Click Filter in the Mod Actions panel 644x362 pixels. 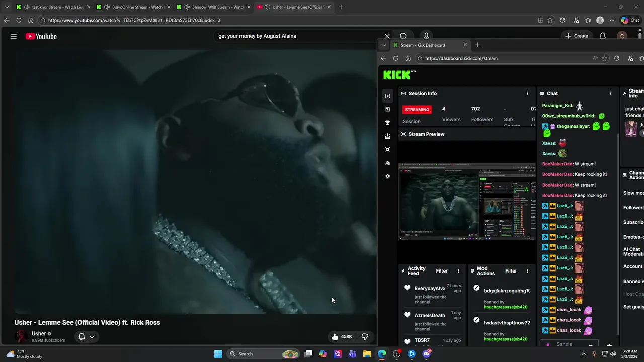pyautogui.click(x=511, y=271)
